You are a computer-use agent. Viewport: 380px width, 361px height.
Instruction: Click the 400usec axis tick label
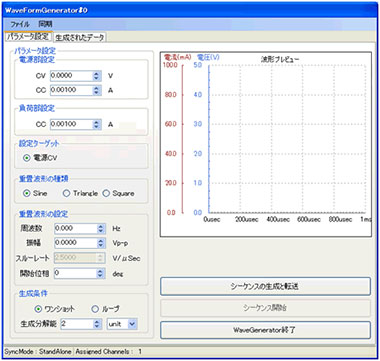(x=278, y=220)
